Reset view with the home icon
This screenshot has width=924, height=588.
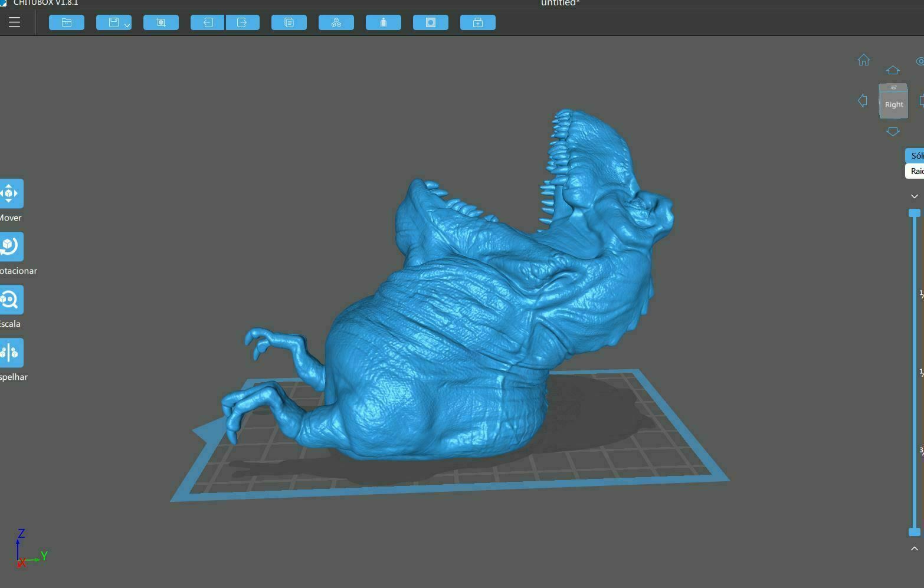point(864,60)
